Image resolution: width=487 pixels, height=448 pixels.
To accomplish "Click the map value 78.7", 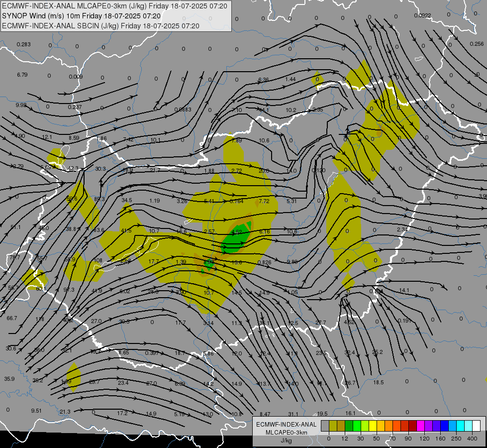I will point(14,257).
